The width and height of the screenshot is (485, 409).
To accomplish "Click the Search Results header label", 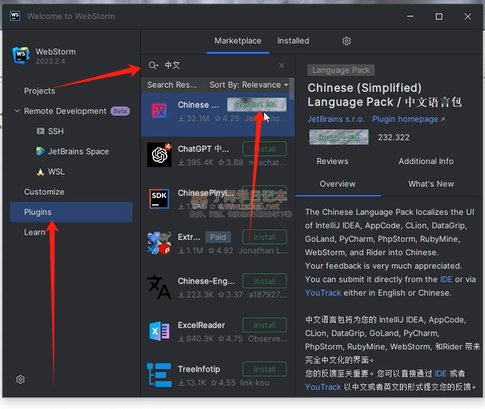I will (x=172, y=85).
